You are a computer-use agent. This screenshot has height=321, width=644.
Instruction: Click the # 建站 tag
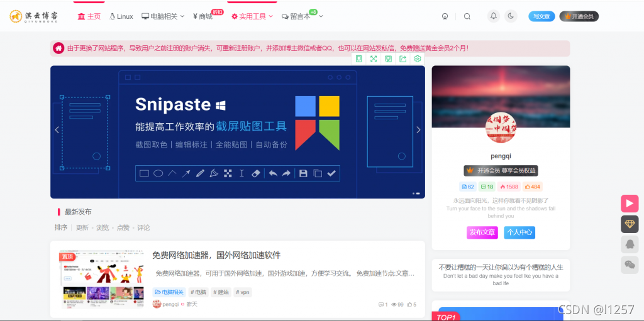pyautogui.click(x=221, y=292)
